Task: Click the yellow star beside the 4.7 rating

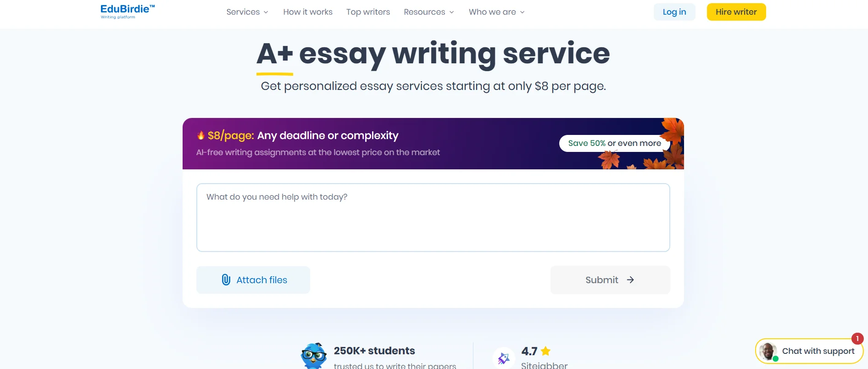Action: point(545,351)
